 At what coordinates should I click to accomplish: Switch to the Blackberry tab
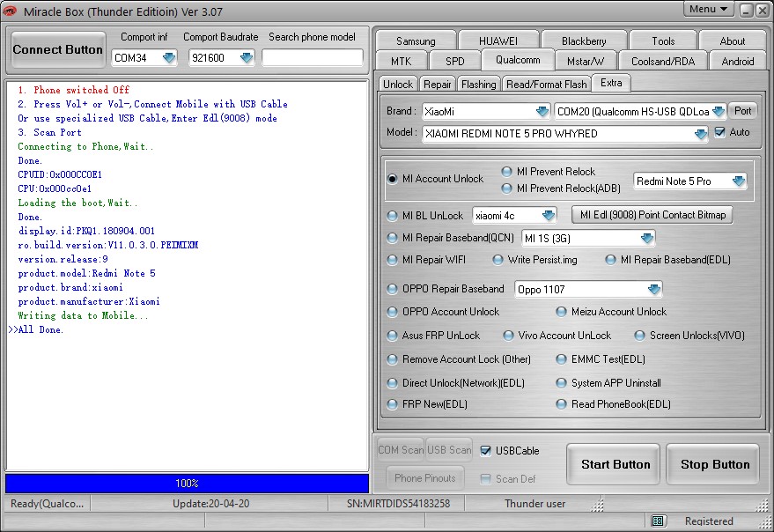click(584, 41)
